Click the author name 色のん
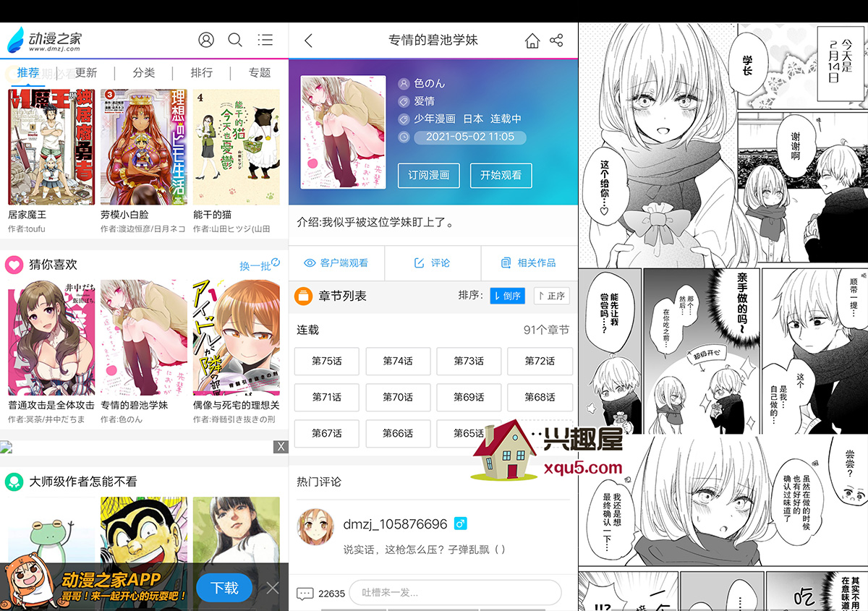Screen dimensions: 868x611 click(430, 83)
